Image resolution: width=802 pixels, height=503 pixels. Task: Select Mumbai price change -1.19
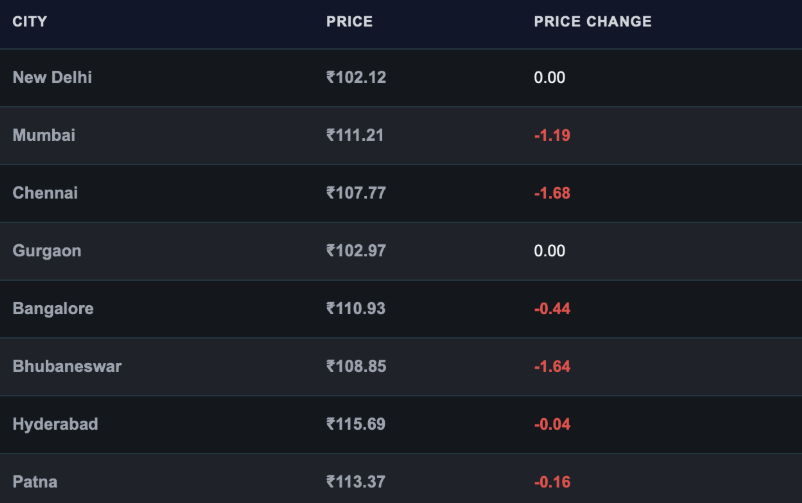click(x=552, y=135)
